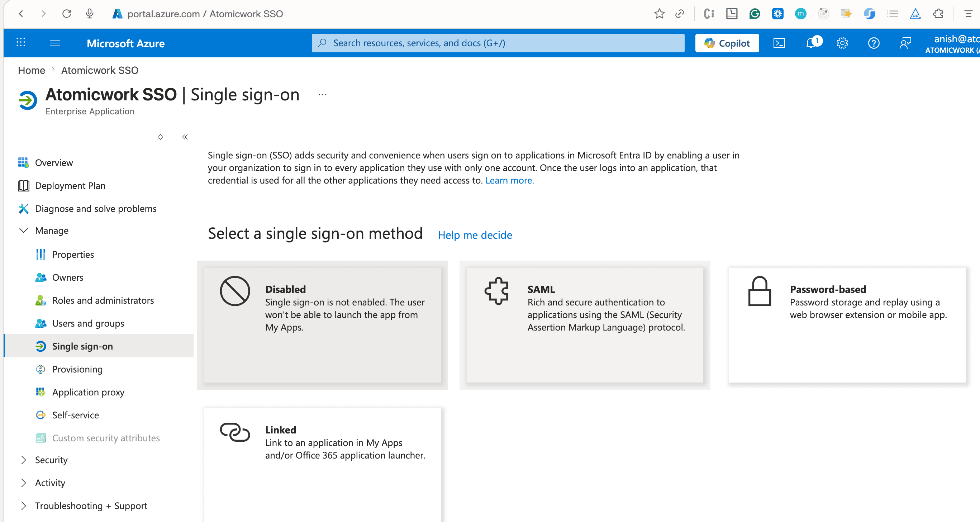Viewport: 980px width, 522px height.
Task: Click the Copilot button
Action: point(727,43)
